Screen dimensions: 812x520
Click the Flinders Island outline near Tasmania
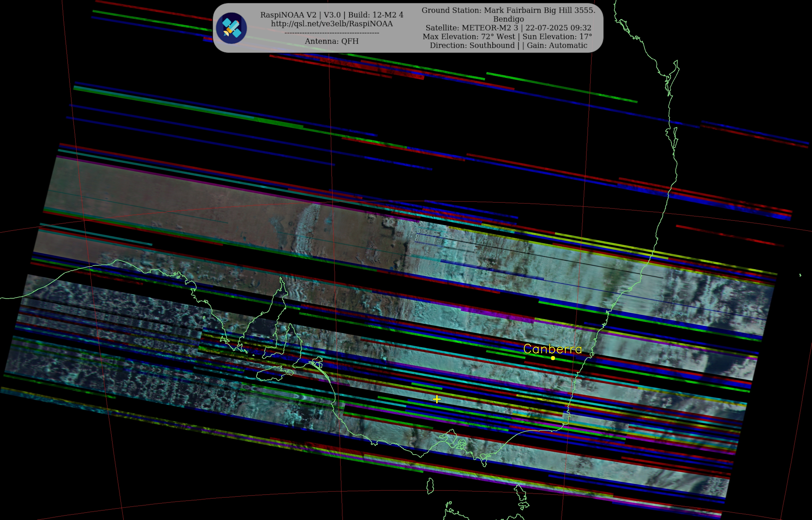point(521,494)
